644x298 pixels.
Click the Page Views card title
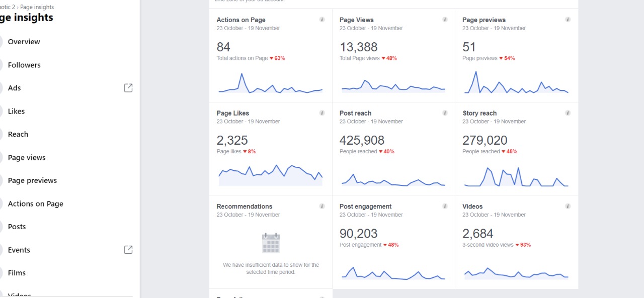tap(357, 20)
